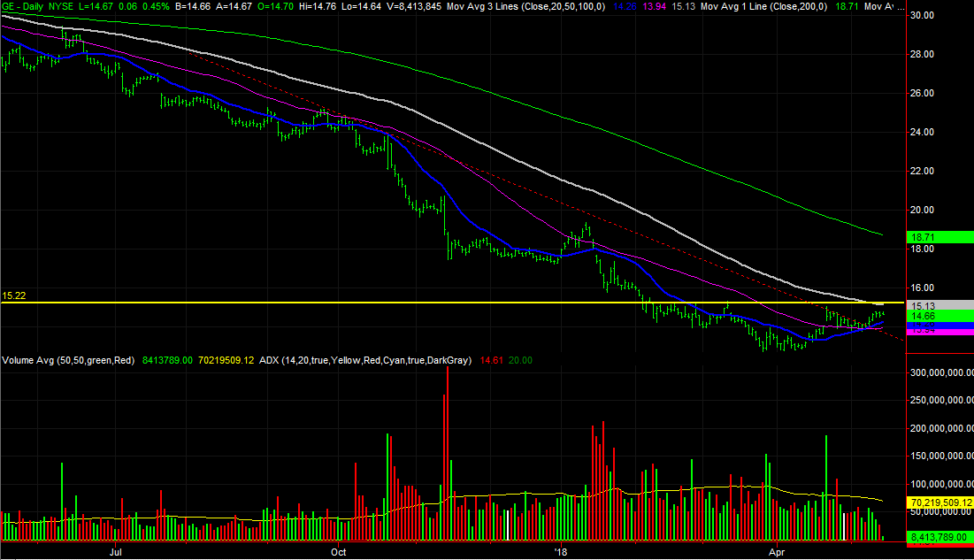Click the green 14.66 last price tag
The width and height of the screenshot is (974, 560).
939,316
